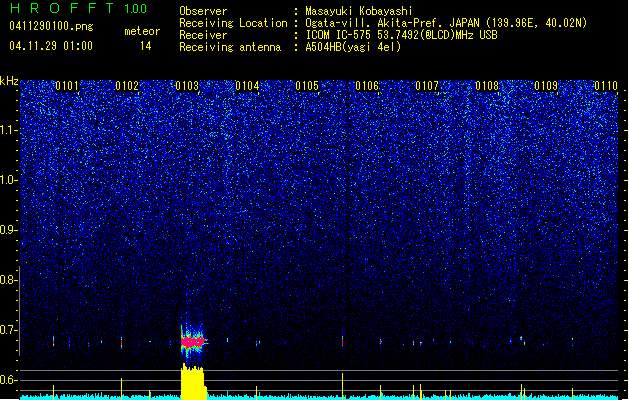629x400 pixels.
Task: Click the time marker 0106
Action: (367, 86)
